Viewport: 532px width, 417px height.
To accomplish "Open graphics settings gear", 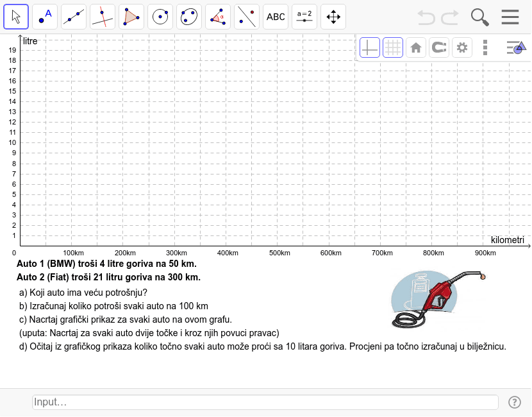I will [x=462, y=47].
